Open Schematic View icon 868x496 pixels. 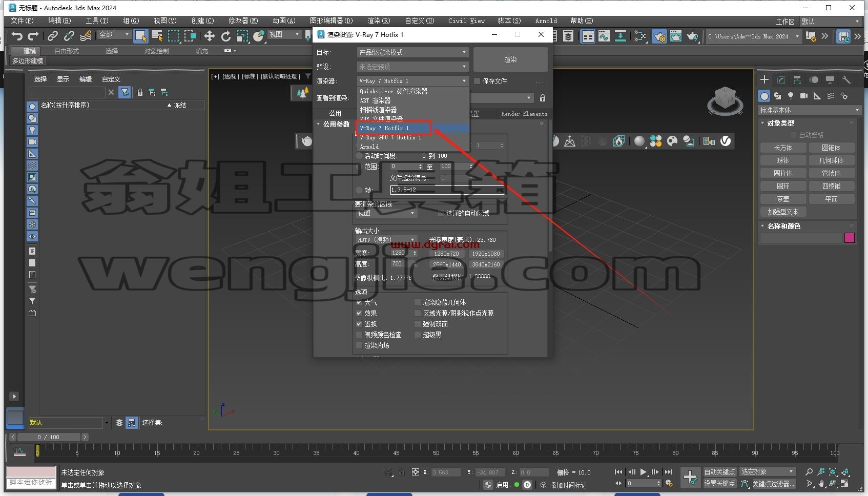(640, 36)
